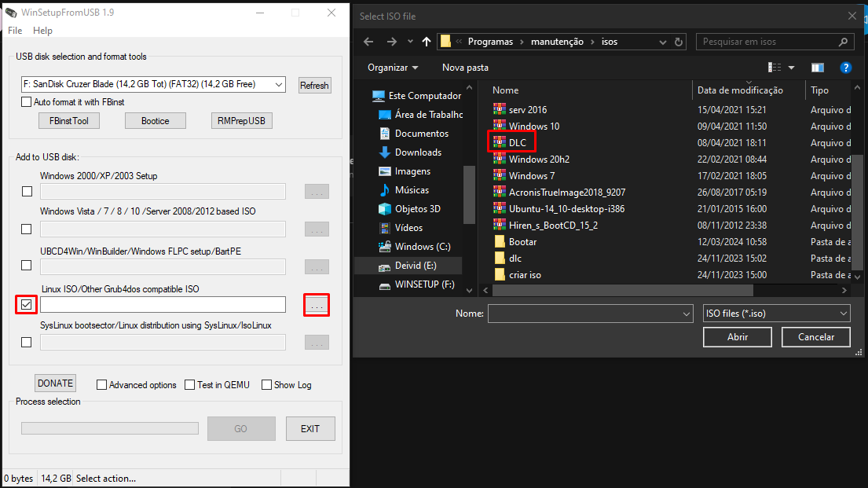The image size is (868, 488).
Task: Open help question mark icon
Action: (x=845, y=68)
